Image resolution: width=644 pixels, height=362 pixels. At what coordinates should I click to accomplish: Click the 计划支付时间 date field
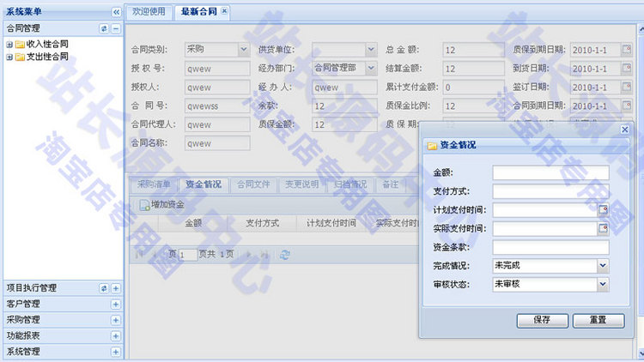point(544,210)
